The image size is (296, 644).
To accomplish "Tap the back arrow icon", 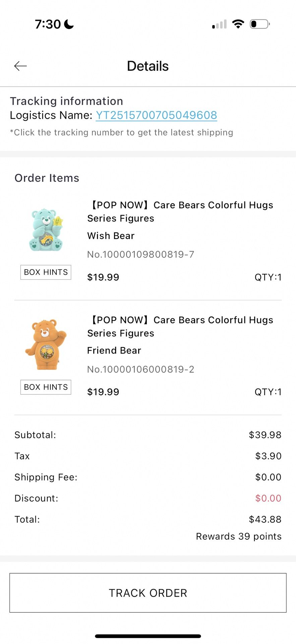I will [x=20, y=66].
